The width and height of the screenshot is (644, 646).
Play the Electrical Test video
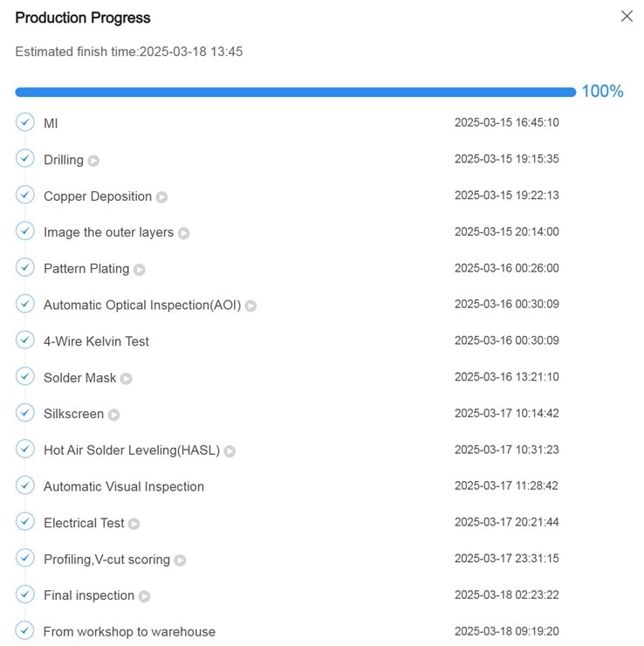click(134, 524)
